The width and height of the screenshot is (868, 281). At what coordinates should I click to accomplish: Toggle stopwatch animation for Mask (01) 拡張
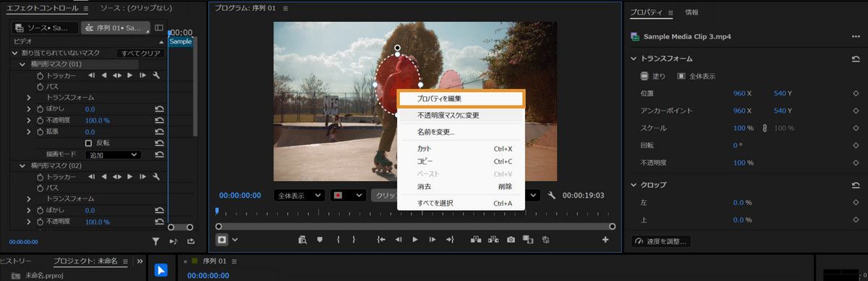tap(40, 132)
